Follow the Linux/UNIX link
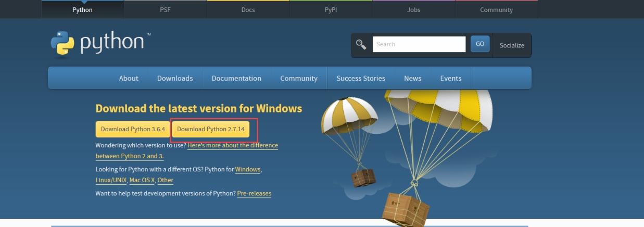Screen dimensions: 644x227 click(111, 180)
